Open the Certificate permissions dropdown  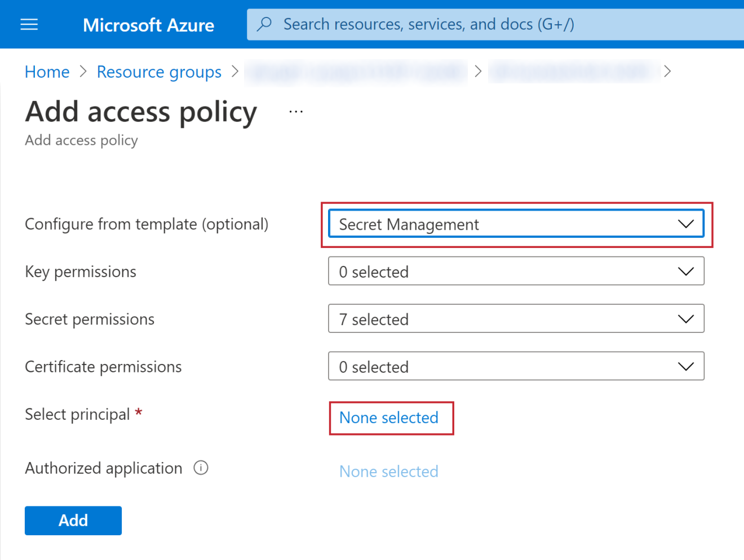point(516,367)
